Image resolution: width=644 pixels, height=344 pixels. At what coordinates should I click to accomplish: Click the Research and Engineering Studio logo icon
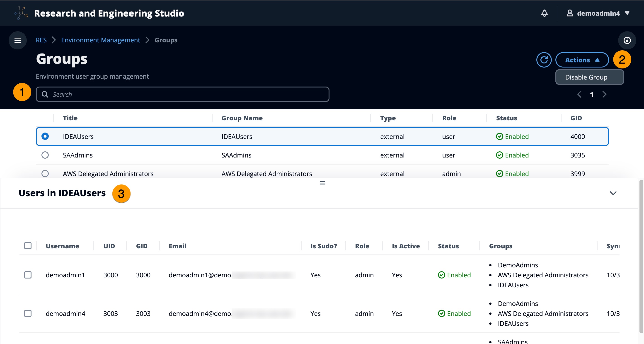21,13
